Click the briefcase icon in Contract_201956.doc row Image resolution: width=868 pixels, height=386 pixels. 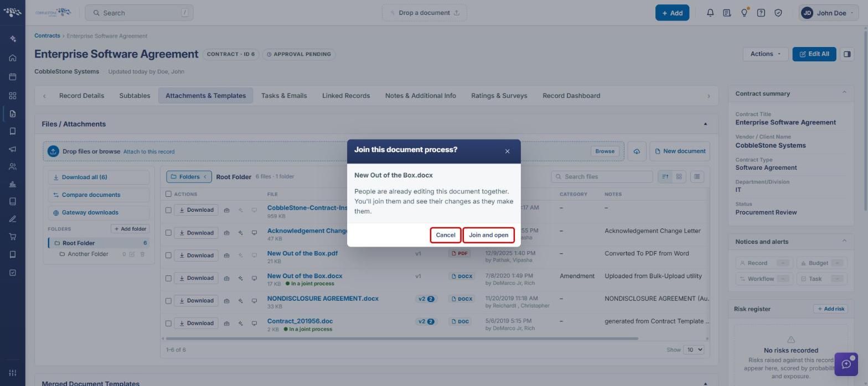tap(226, 324)
